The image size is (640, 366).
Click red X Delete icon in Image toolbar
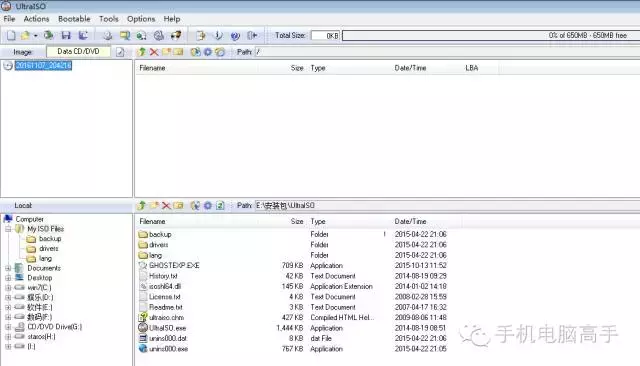[x=154, y=52]
